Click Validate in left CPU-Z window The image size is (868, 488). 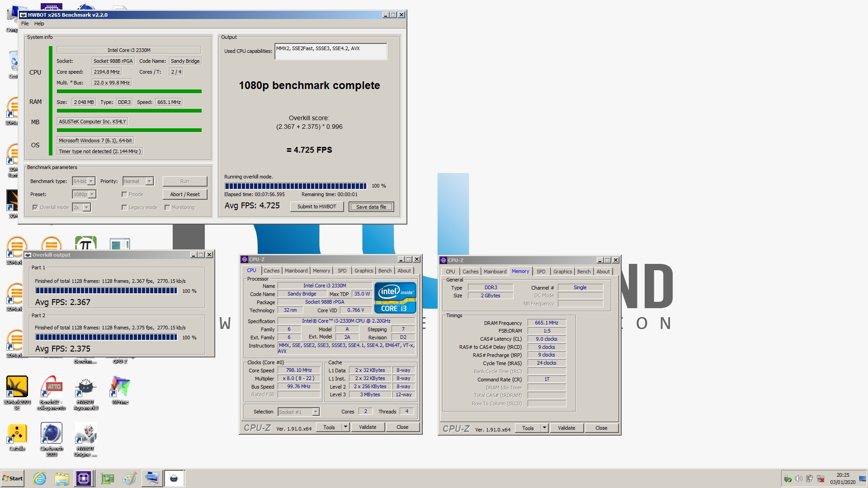[368, 427]
